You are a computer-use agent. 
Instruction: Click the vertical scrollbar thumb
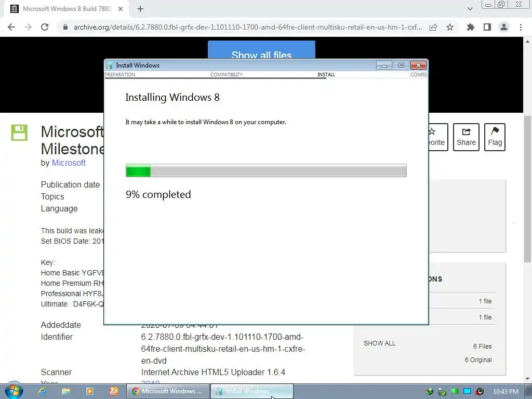click(x=527, y=189)
